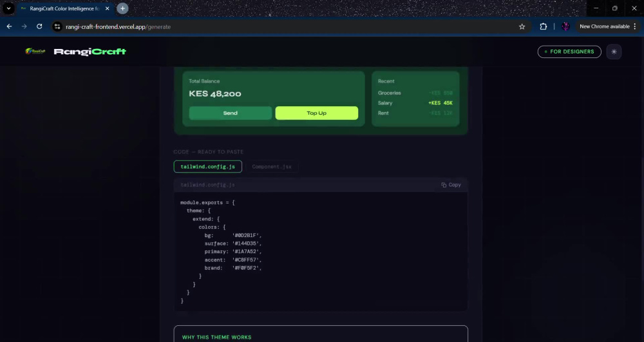Open the FOR DESIGNERS button
This screenshot has height=342, width=644.
569,52
